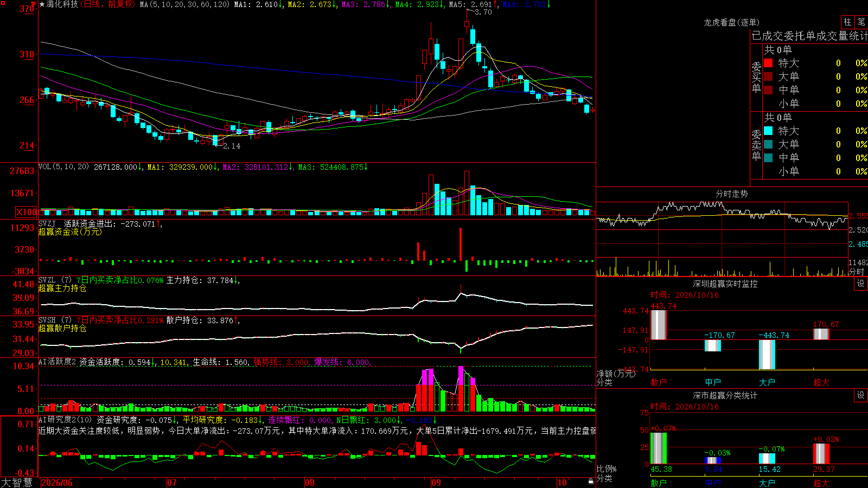Click the dark red 大单 buy swatch

click(768, 76)
